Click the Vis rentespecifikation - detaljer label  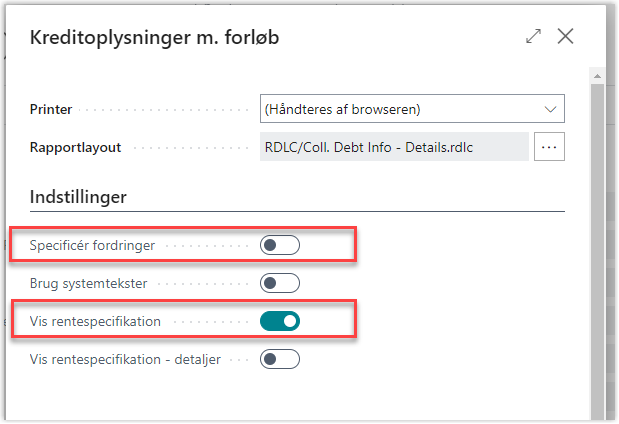(125, 359)
